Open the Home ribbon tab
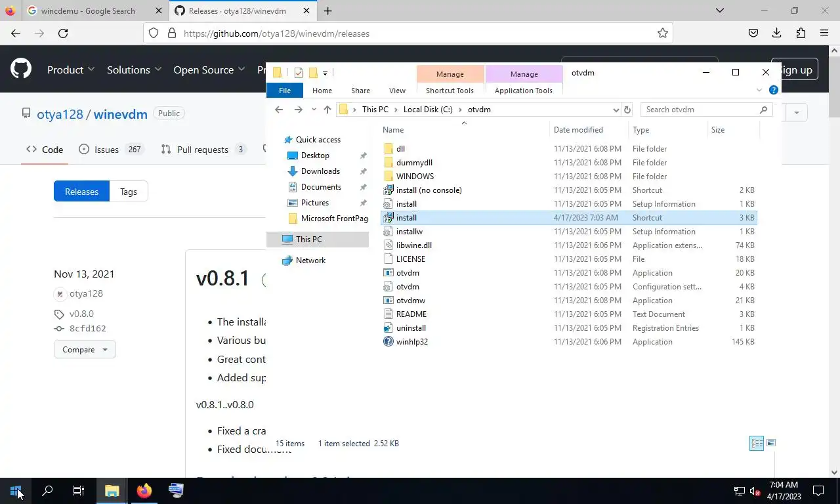 tap(322, 90)
